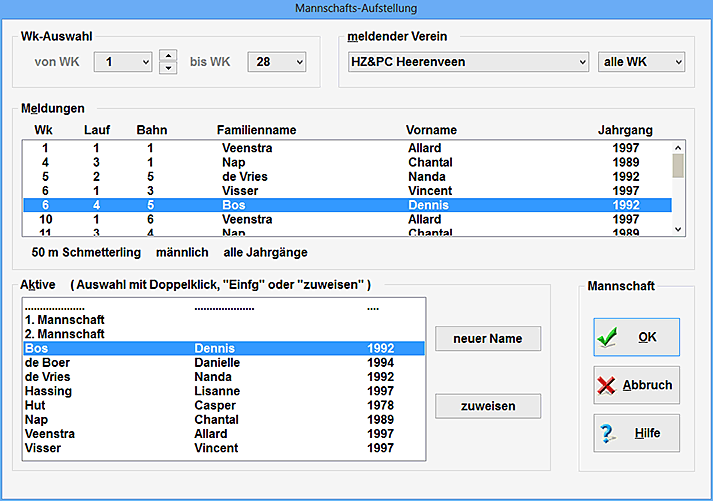
Task: Open the 'alle WK' filter dropdown
Action: point(677,62)
